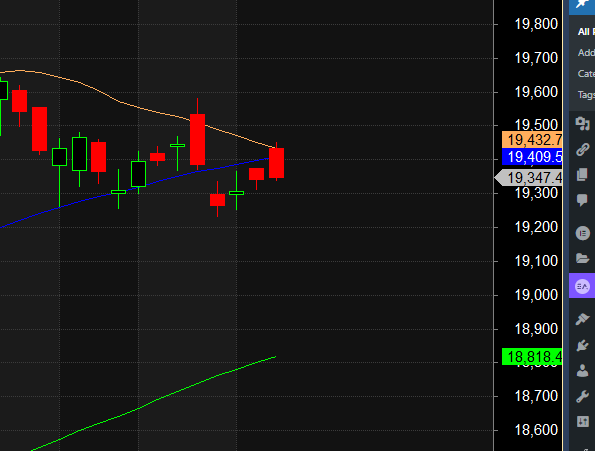Open the Settings sliders icon
Viewport: 595px width, 451px height.
click(x=582, y=421)
